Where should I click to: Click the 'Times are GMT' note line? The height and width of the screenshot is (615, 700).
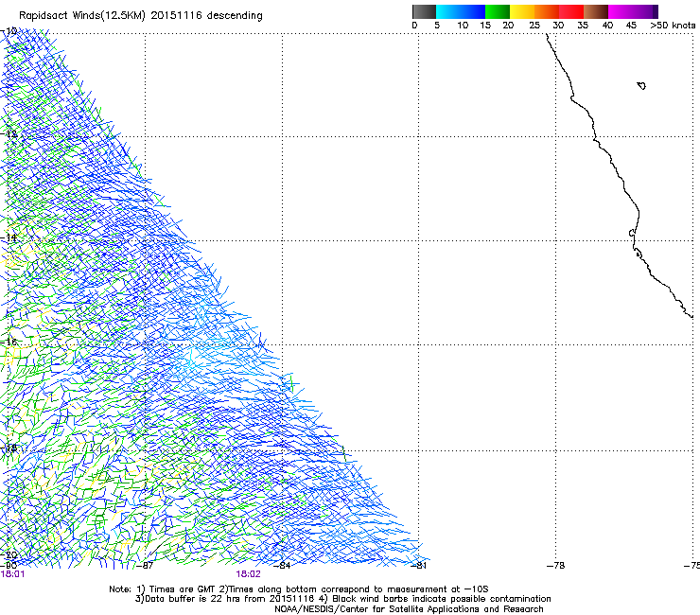[x=299, y=589]
